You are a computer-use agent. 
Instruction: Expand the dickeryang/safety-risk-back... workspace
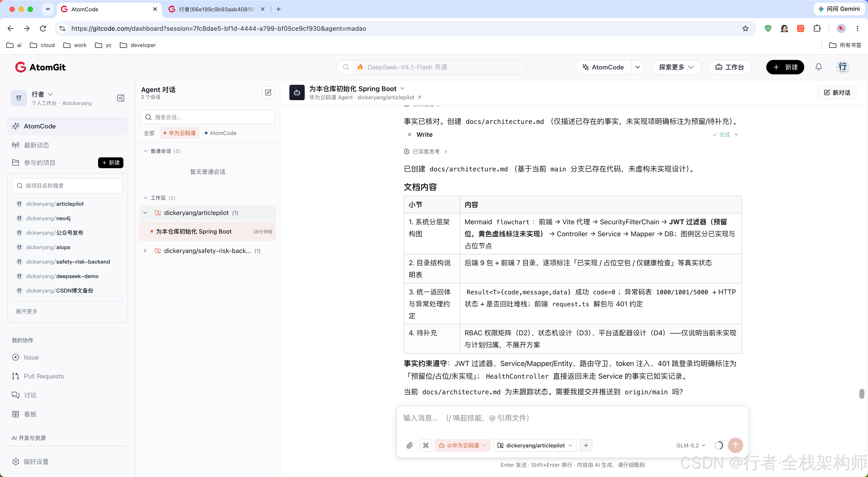tap(145, 251)
